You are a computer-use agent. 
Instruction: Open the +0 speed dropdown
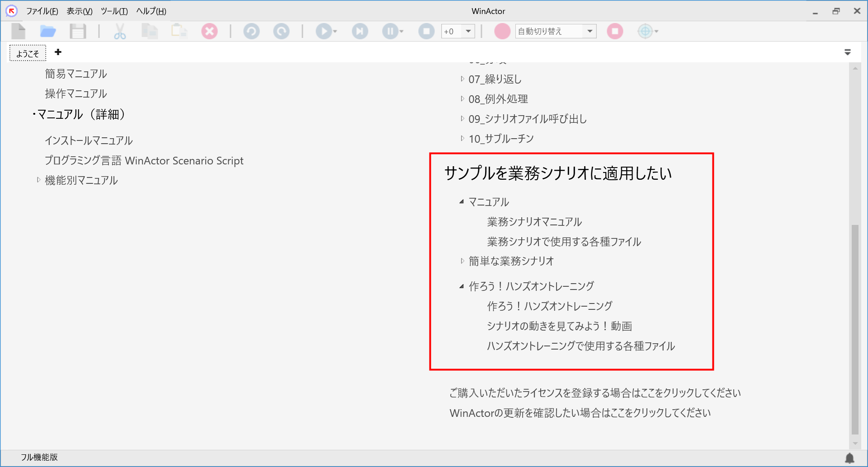click(469, 31)
